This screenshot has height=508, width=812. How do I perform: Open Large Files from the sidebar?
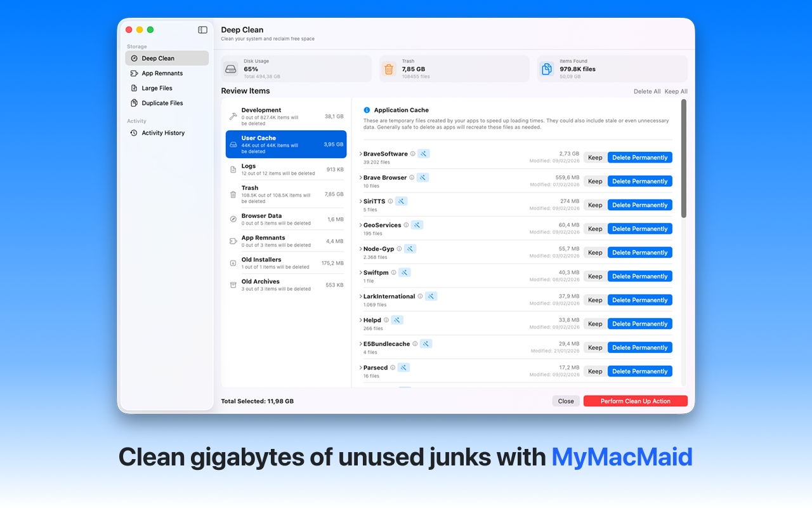156,88
